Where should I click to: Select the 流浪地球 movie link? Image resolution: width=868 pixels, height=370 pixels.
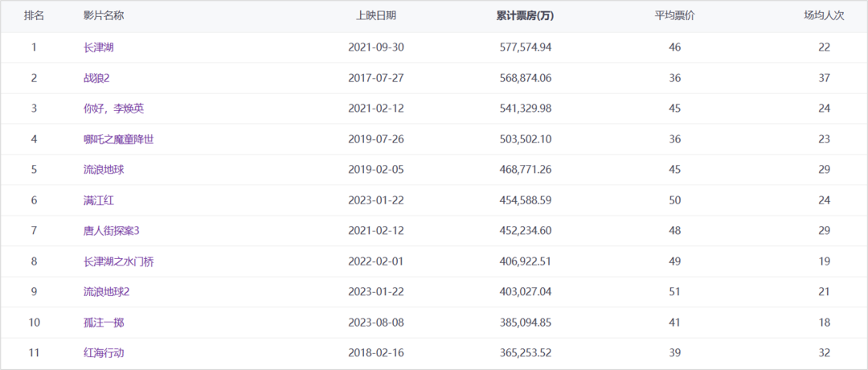coord(104,170)
